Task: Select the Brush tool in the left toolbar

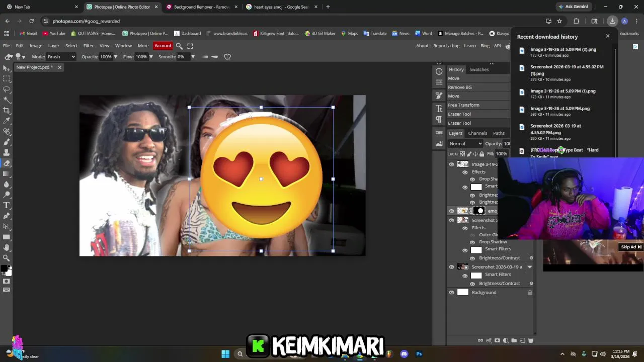Action: pyautogui.click(x=7, y=142)
